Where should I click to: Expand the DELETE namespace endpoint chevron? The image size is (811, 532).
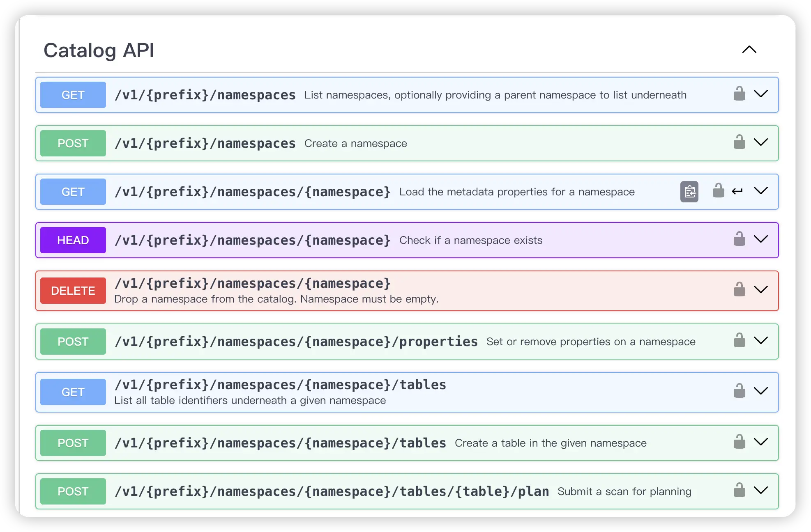point(761,290)
